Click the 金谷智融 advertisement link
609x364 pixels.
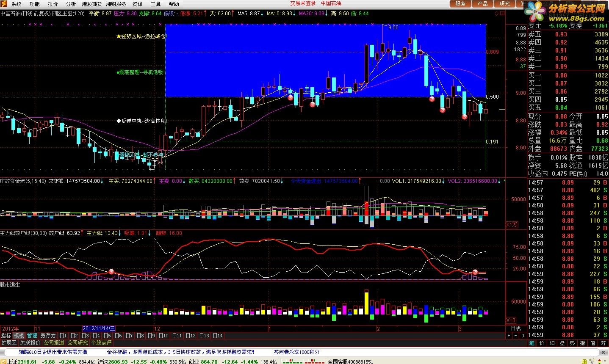point(180,352)
